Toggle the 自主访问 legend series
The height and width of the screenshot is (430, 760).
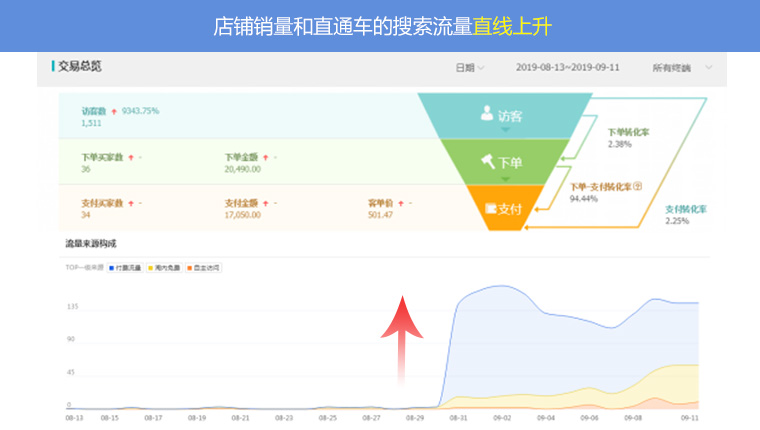click(x=201, y=268)
